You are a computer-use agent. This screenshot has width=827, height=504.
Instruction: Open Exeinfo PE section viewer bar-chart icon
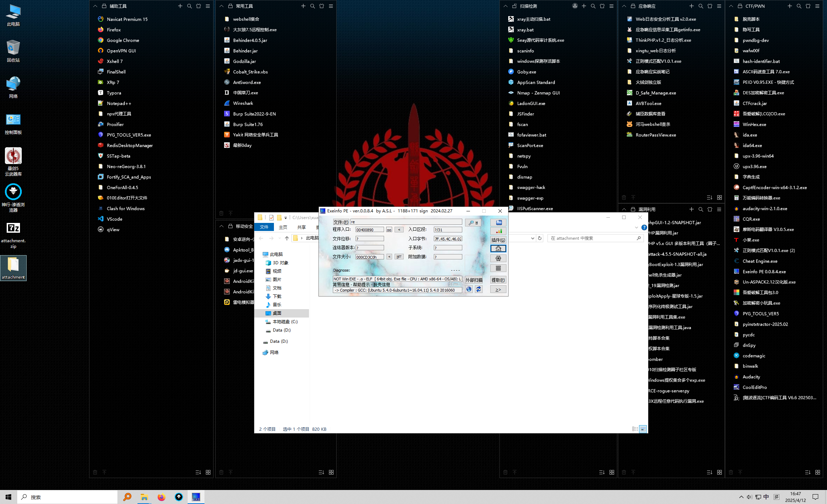click(498, 231)
